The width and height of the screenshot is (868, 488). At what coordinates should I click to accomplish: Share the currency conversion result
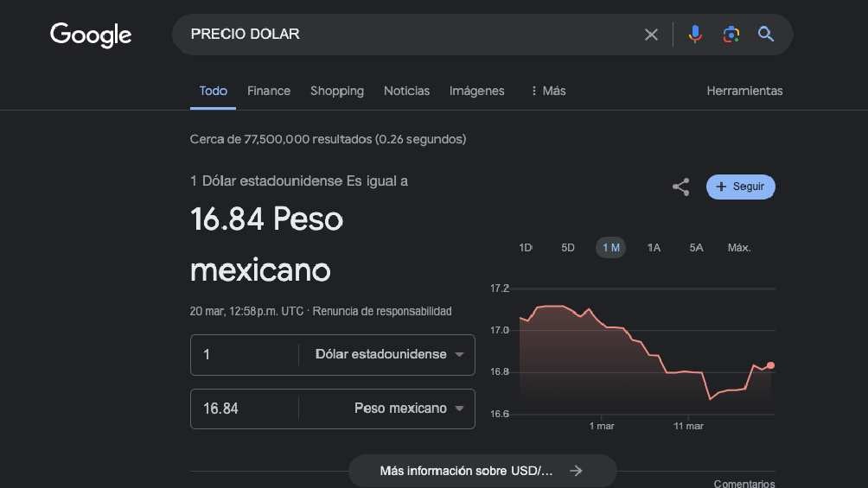point(681,187)
